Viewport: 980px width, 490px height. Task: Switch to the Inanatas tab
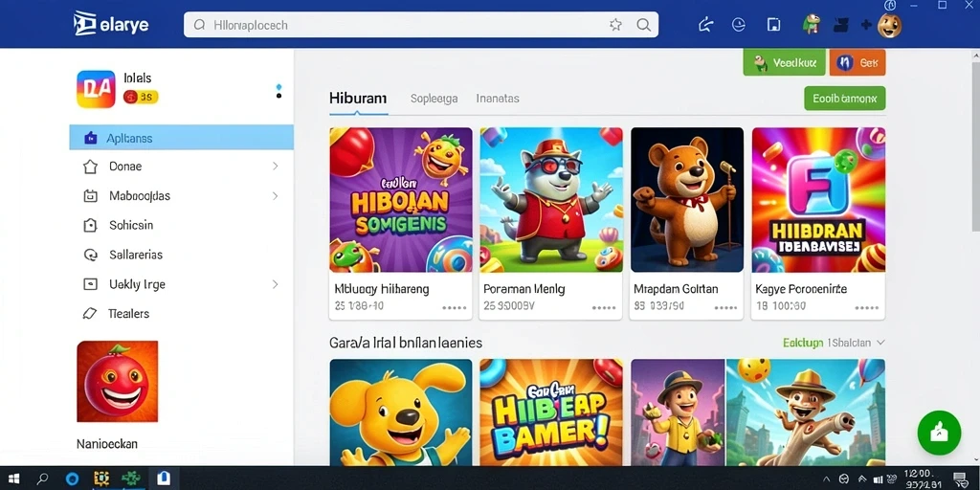(498, 99)
